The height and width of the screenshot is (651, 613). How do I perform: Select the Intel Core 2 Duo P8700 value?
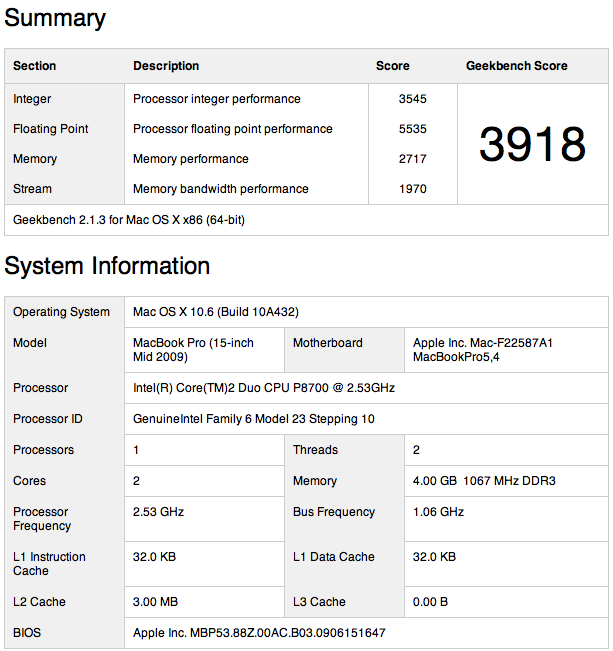coord(264,388)
